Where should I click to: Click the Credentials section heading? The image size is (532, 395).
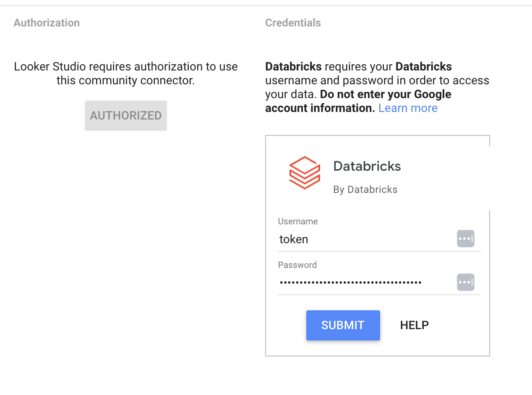tap(293, 23)
